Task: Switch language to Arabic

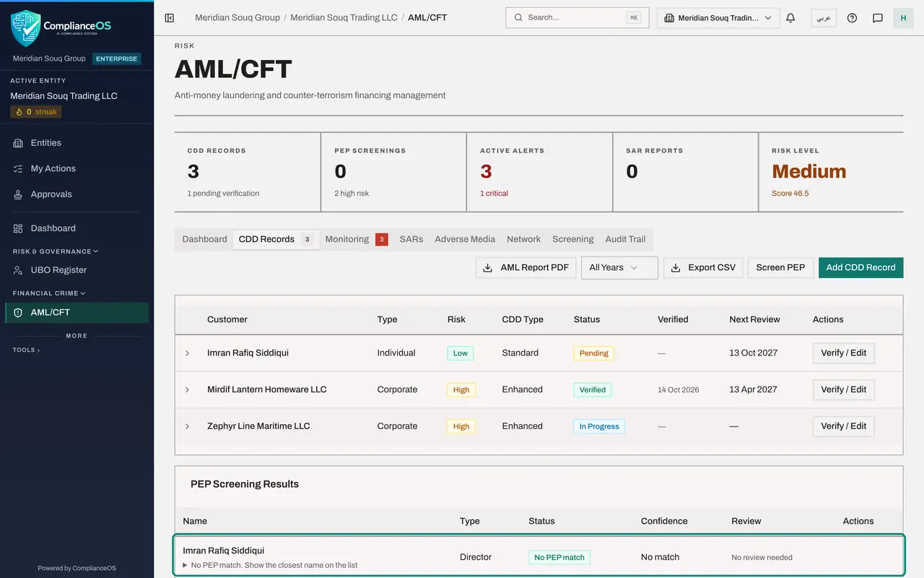Action: pos(824,17)
